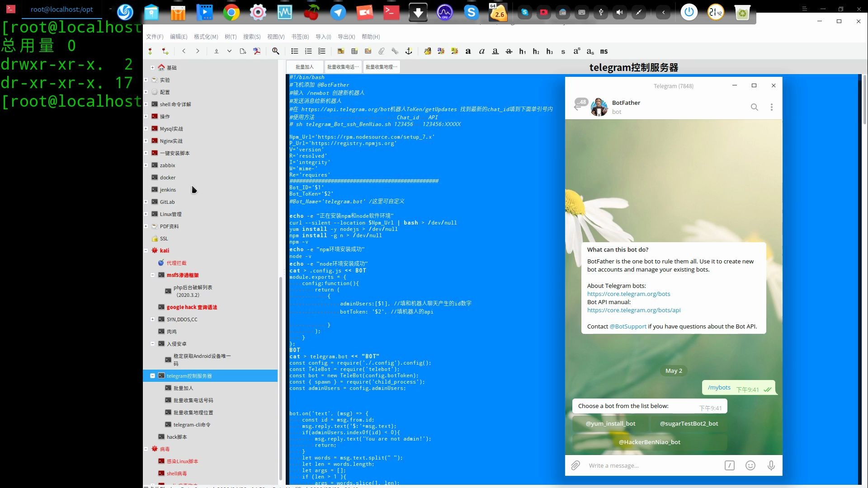Insert a table via toolbar icon
Image resolution: width=868 pixels, height=488 pixels.
[354, 51]
